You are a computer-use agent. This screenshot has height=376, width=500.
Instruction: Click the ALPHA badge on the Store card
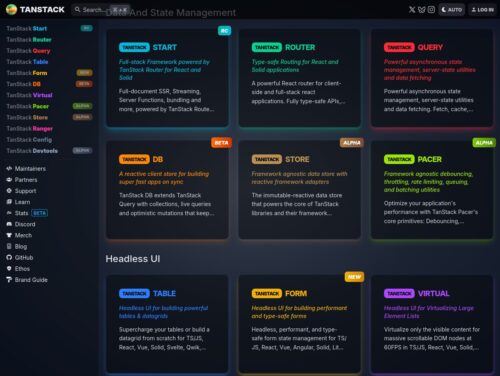coord(352,143)
